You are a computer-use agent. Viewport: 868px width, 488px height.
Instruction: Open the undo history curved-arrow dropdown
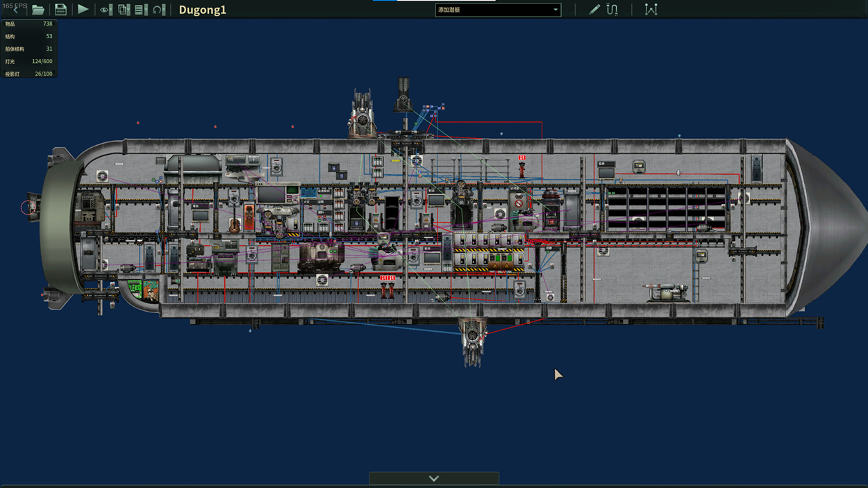(x=159, y=10)
